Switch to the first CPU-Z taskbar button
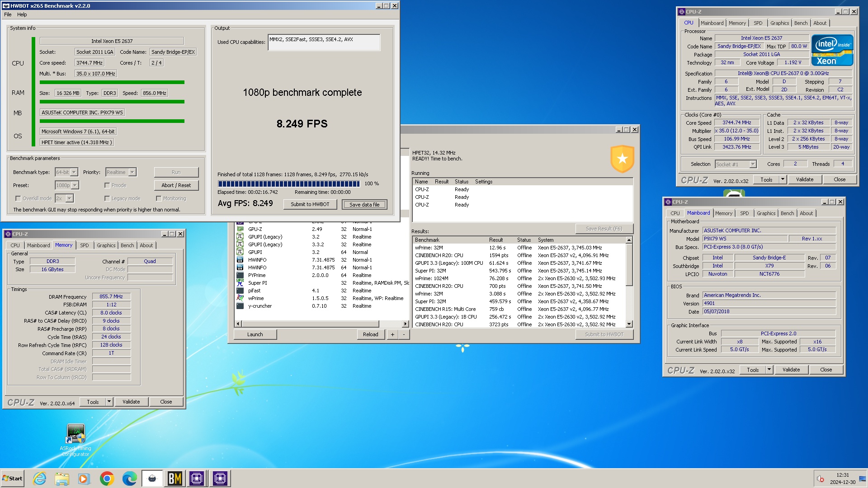The image size is (868, 488). tap(197, 479)
